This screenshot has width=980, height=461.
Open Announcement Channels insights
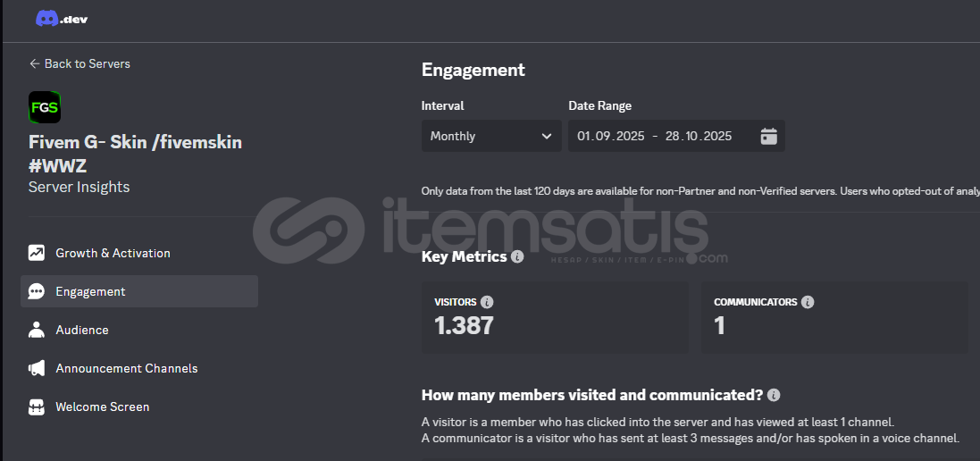[x=127, y=368]
